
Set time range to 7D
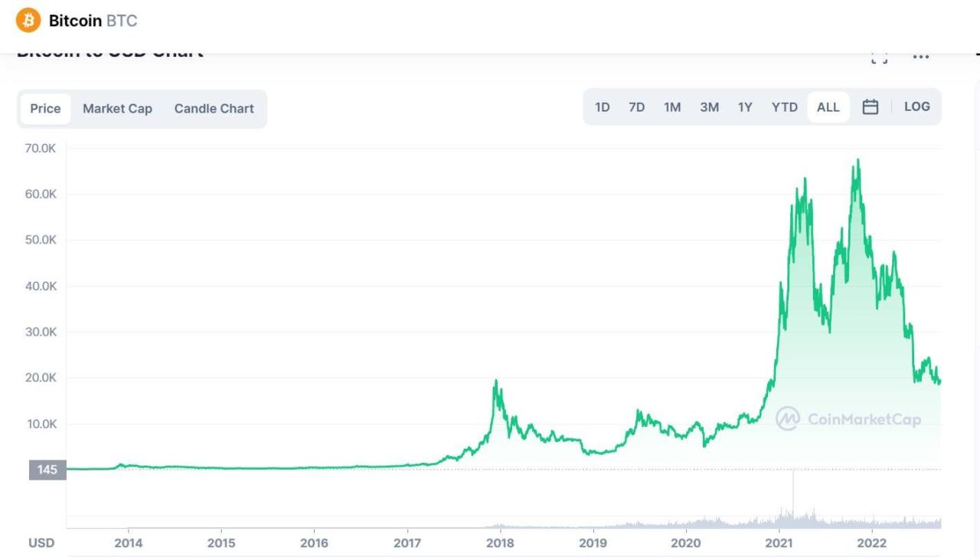[636, 107]
